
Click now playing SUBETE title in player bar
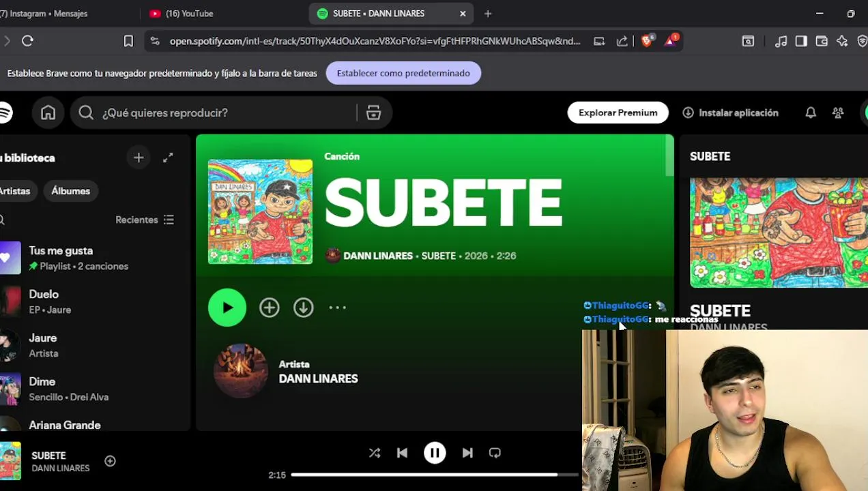(48, 456)
